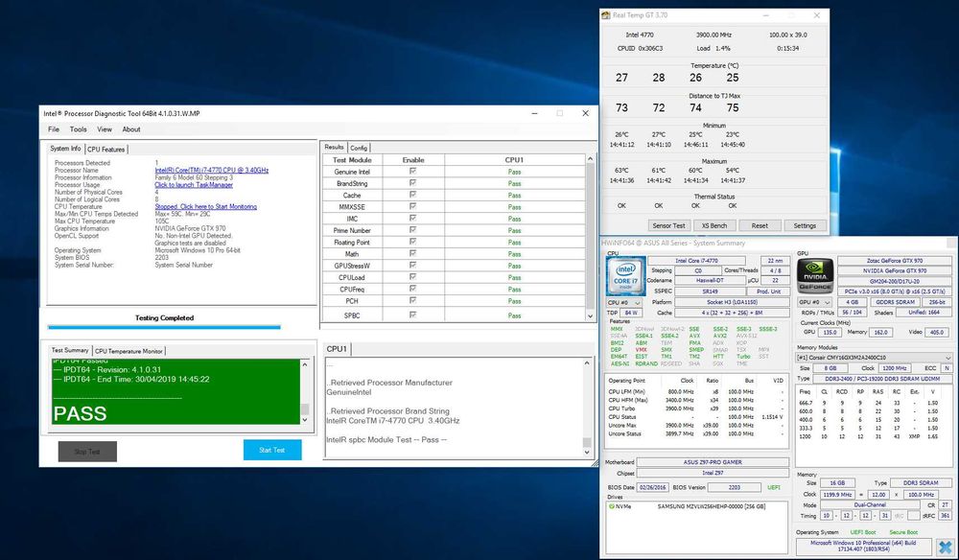
Task: Click the CPU Turbo operating point row
Action: [696, 408]
